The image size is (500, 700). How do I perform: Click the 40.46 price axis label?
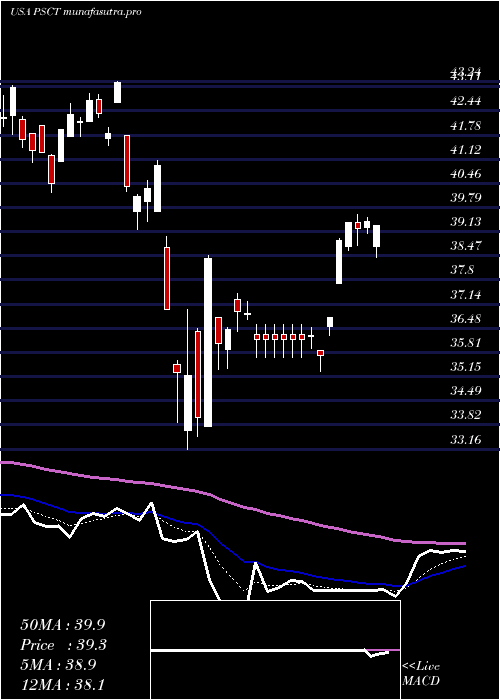pos(466,174)
